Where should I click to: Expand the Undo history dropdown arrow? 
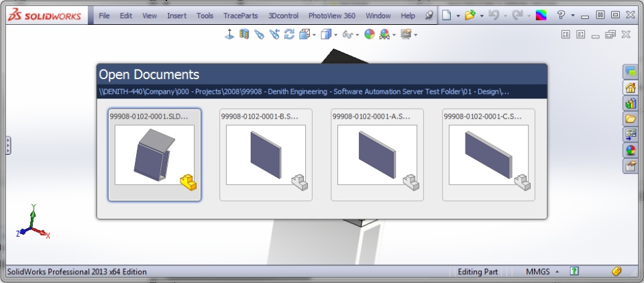(x=505, y=16)
